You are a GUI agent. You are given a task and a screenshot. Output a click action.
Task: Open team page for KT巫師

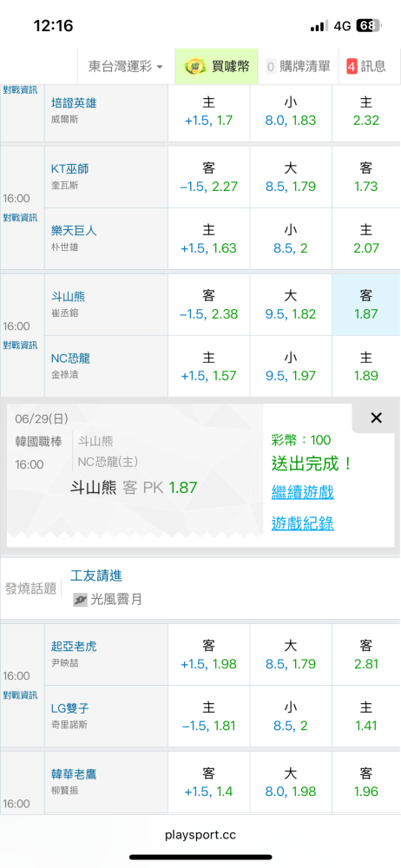tap(69, 168)
